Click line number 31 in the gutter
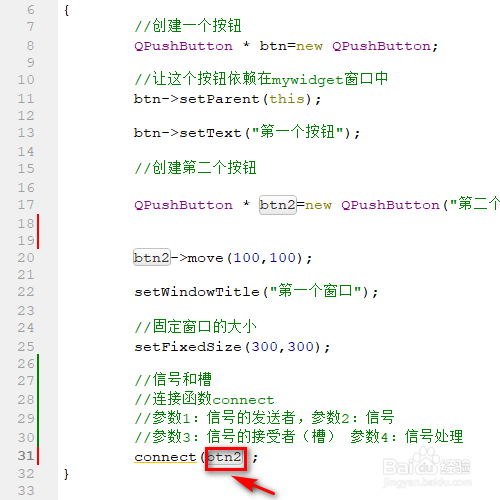The image size is (500, 500). tap(26, 455)
